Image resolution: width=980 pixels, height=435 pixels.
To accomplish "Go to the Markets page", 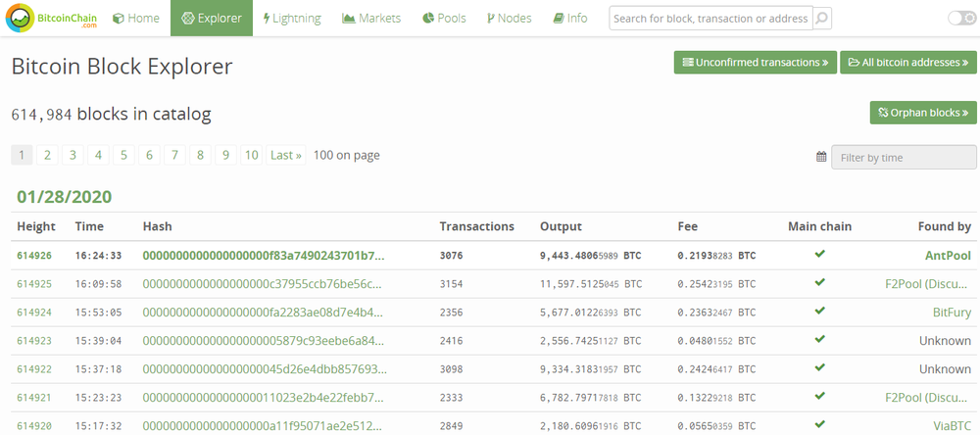I will pos(371,18).
